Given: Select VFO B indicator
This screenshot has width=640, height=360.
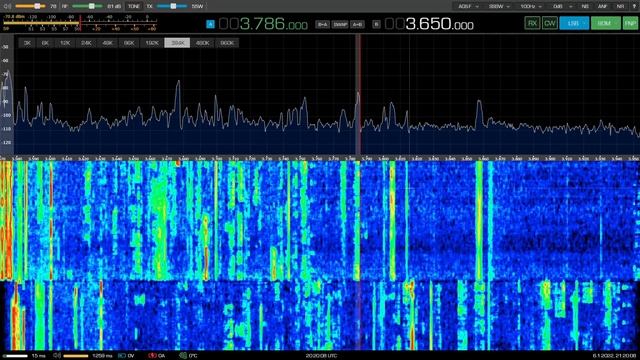Looking at the screenshot, I should pyautogui.click(x=376, y=24).
